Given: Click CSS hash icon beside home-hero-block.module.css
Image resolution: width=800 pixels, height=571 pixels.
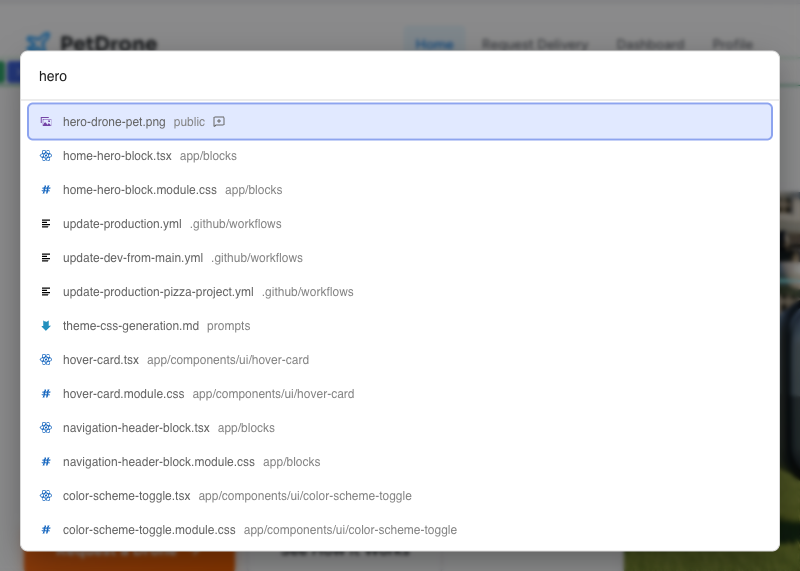Looking at the screenshot, I should [x=46, y=190].
